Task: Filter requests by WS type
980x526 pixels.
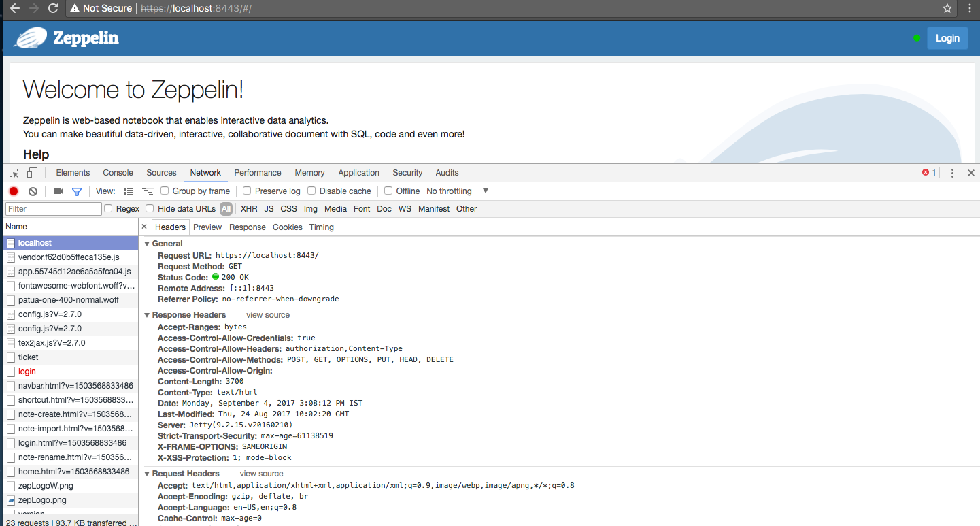Action: tap(405, 209)
